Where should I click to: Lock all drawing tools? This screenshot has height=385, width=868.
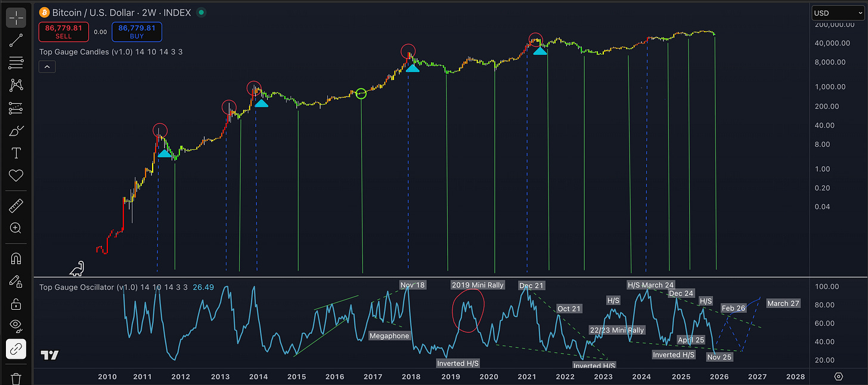(16, 304)
